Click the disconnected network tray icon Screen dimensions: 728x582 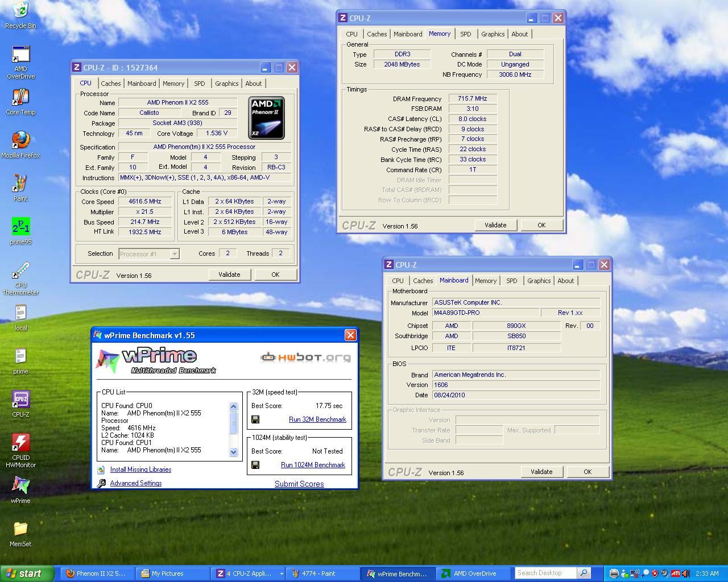coord(635,573)
